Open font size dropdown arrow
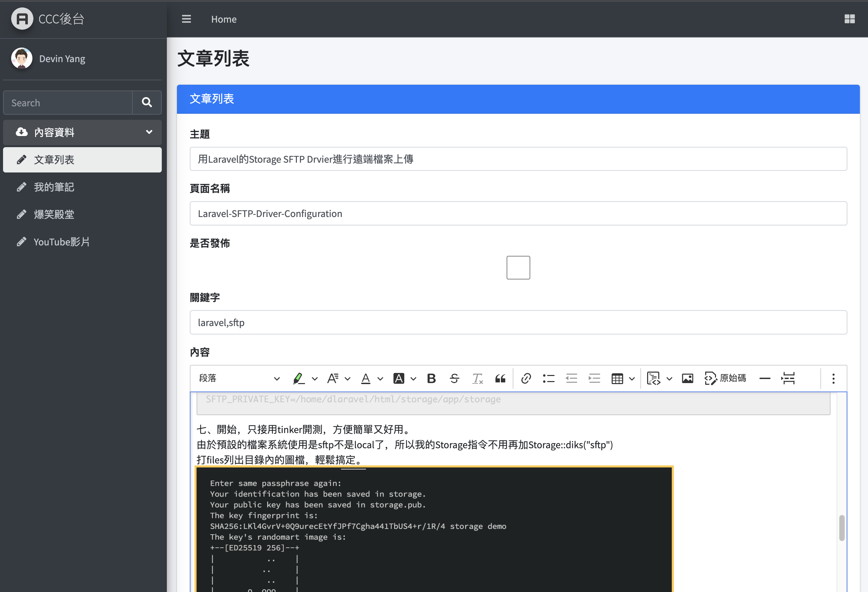This screenshot has height=592, width=868. click(347, 379)
